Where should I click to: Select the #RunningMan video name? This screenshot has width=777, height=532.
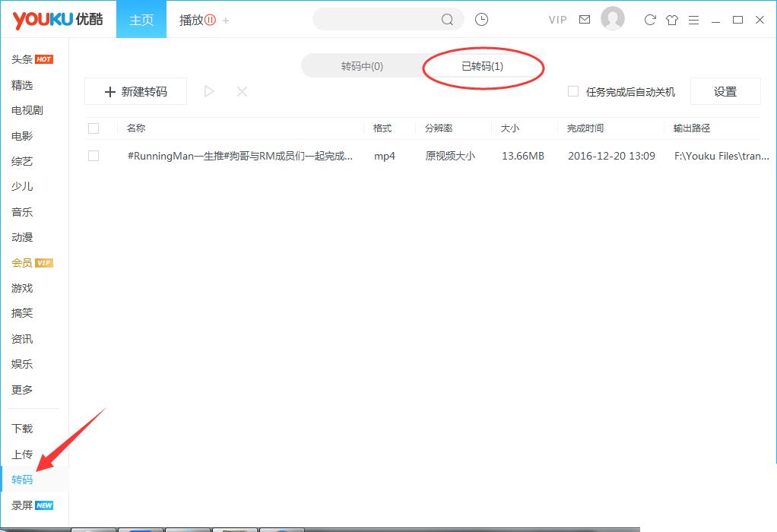point(239,156)
